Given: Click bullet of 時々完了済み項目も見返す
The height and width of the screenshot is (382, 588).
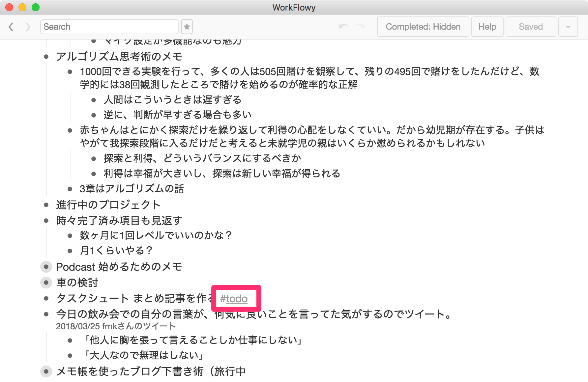Looking at the screenshot, I should pyautogui.click(x=46, y=221).
